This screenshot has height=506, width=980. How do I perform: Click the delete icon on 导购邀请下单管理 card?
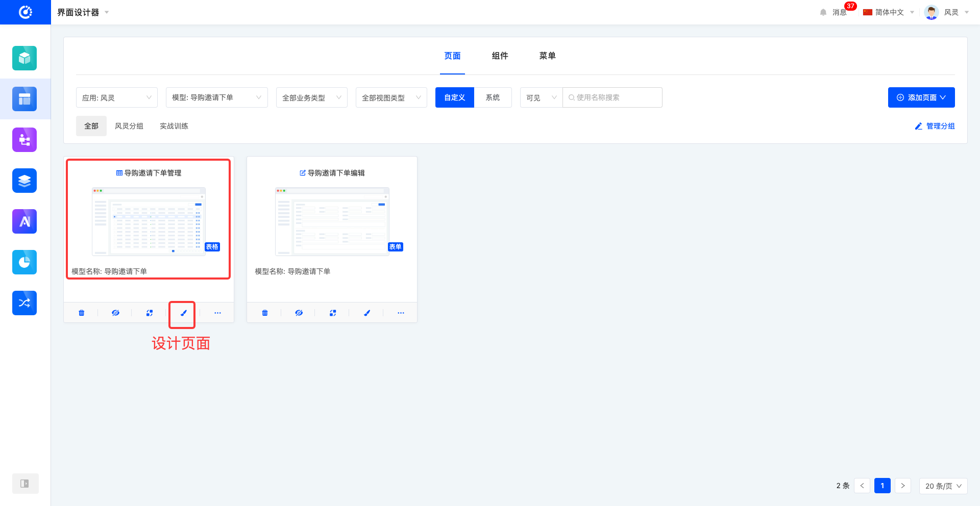pos(82,313)
